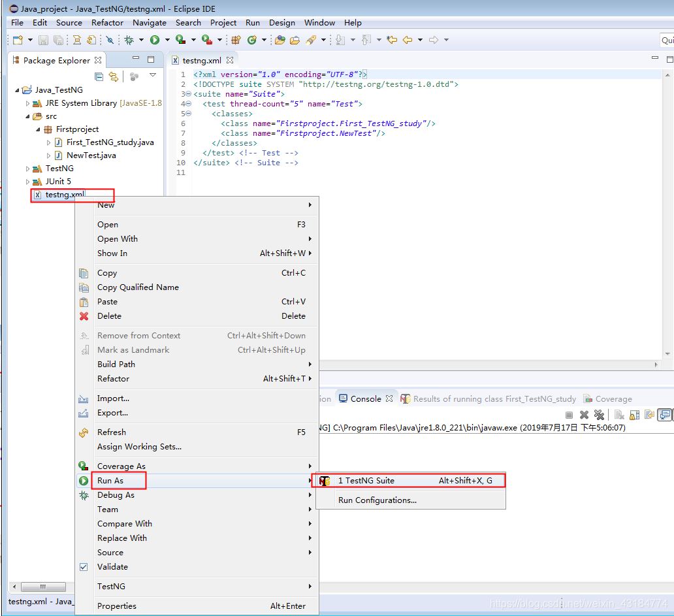Toggle Scroll Lock in Console toolbar
The width and height of the screenshot is (674, 616).
coord(634,415)
